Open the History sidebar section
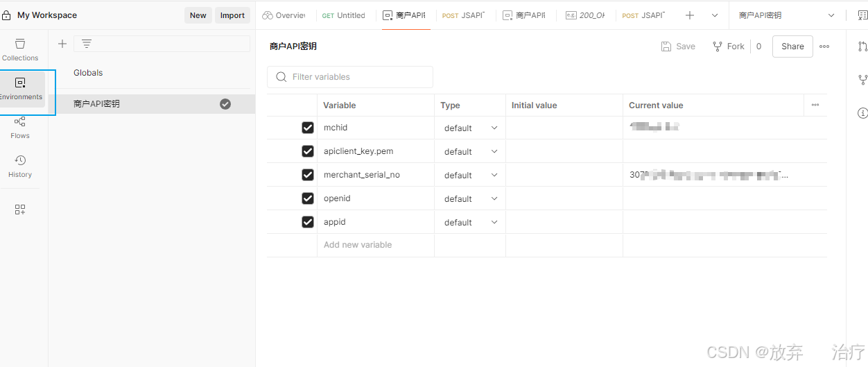Viewport: 868px width, 367px height. point(20,167)
